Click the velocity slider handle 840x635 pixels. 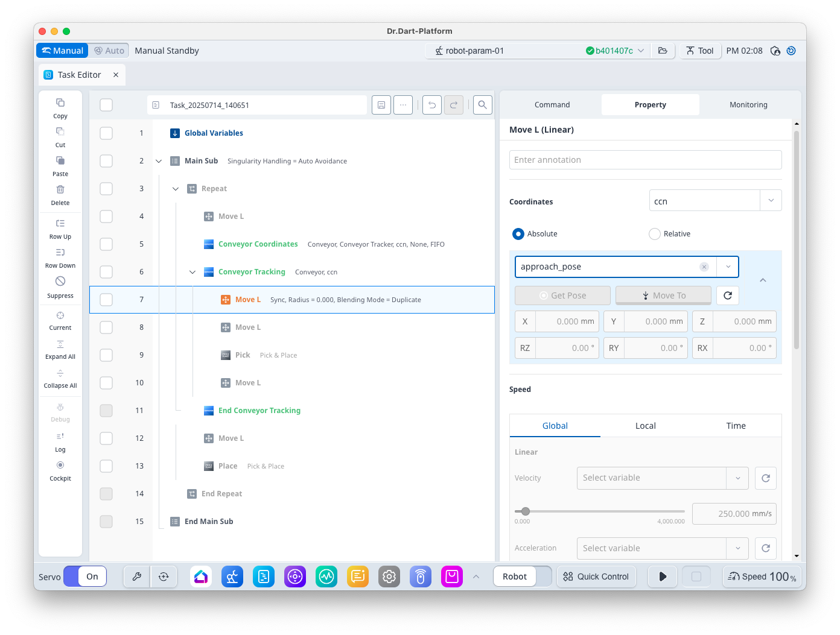(526, 511)
